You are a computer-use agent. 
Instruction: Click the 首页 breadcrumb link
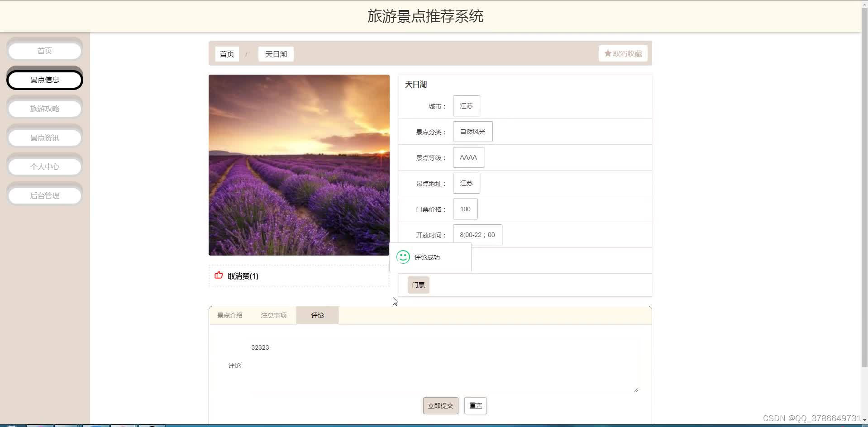pos(227,54)
